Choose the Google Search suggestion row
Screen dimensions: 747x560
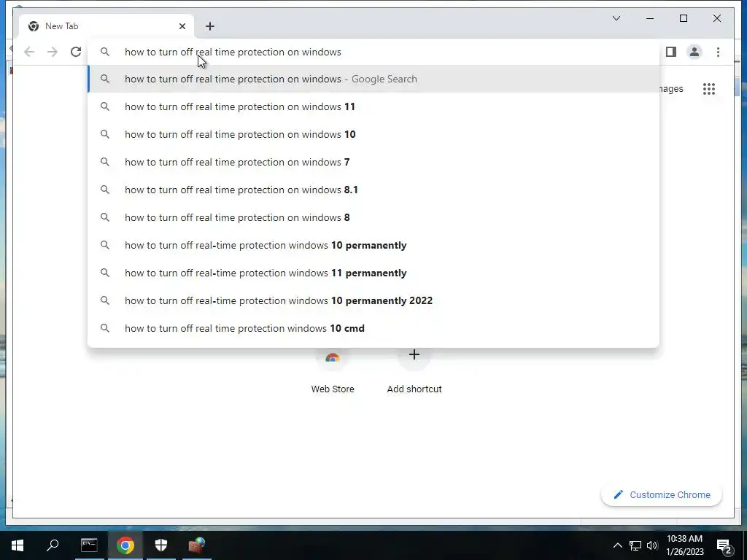(x=374, y=79)
